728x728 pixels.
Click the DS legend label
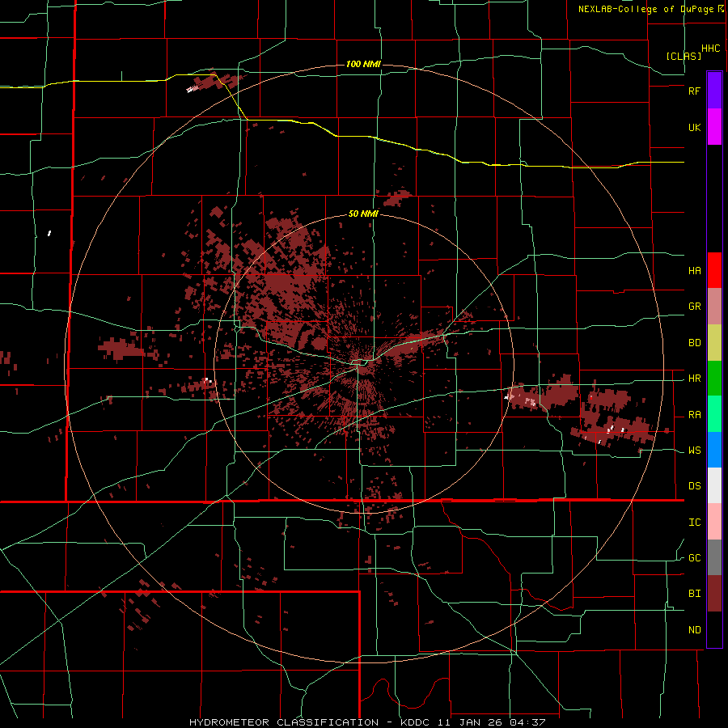click(x=695, y=486)
